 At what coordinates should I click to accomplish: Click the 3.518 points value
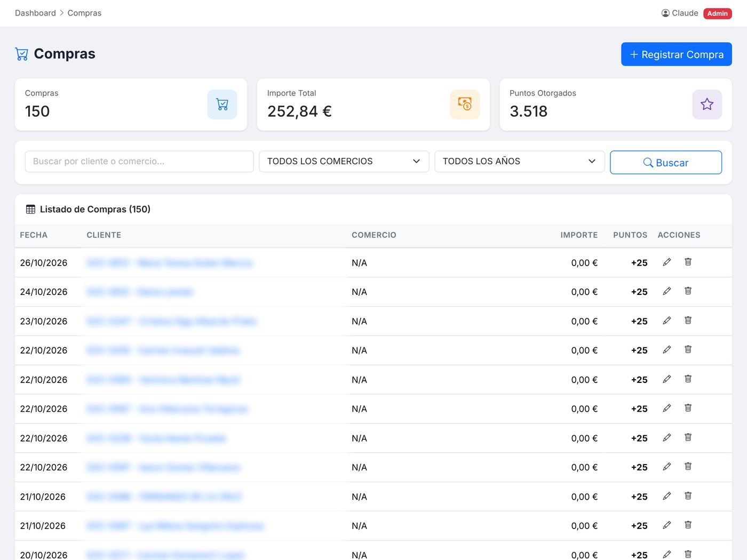(x=529, y=111)
